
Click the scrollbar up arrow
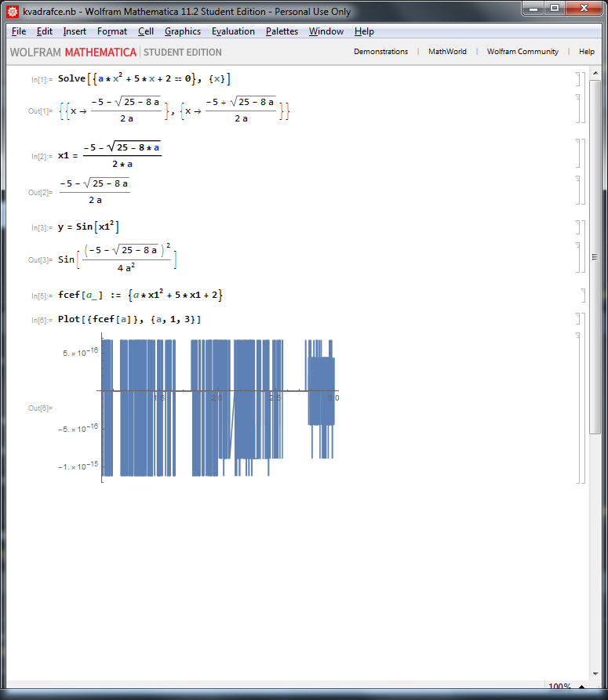(x=595, y=72)
